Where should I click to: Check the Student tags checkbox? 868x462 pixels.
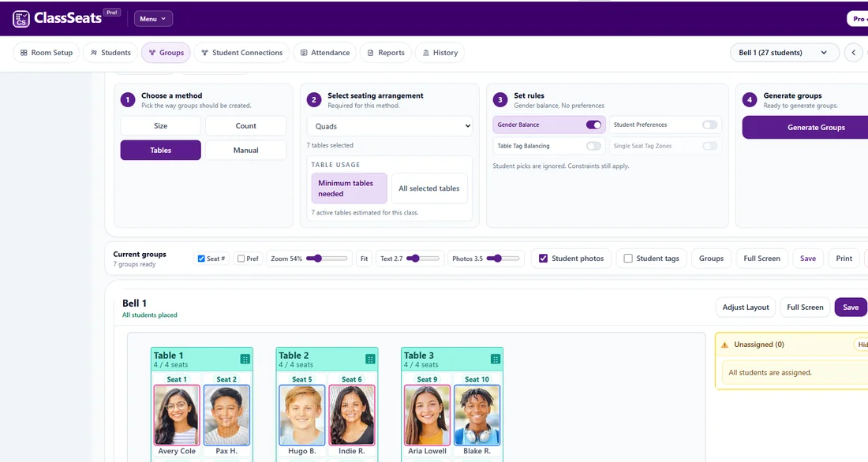point(628,259)
